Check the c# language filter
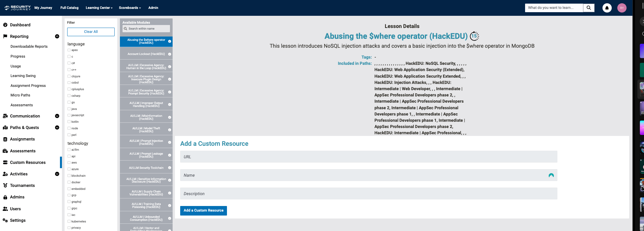644x231 pixels. pos(69,63)
